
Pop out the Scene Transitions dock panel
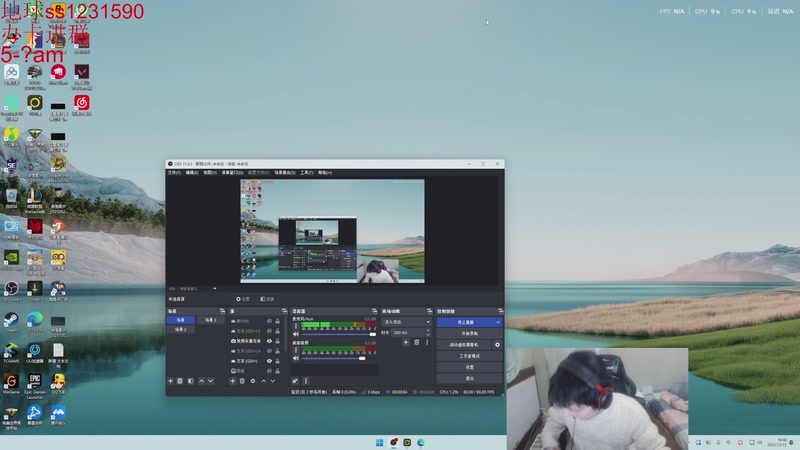[429, 311]
